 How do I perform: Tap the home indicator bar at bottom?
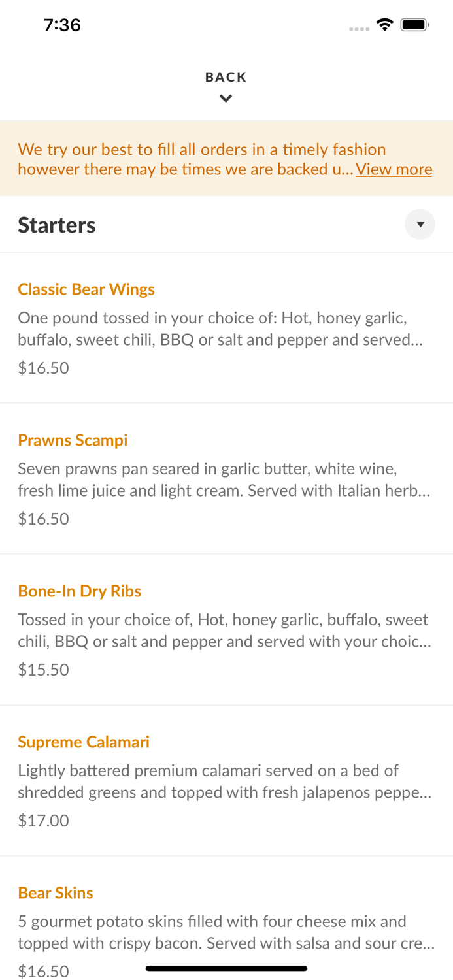pyautogui.click(x=226, y=968)
